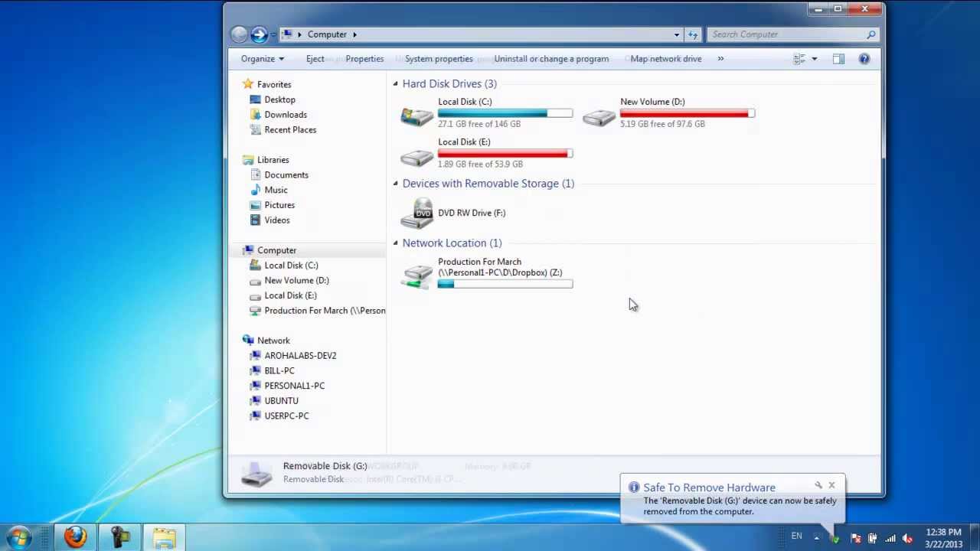Click the Local Disk (E:) red capacity bar
Screen dimensions: 980x551
(505, 154)
